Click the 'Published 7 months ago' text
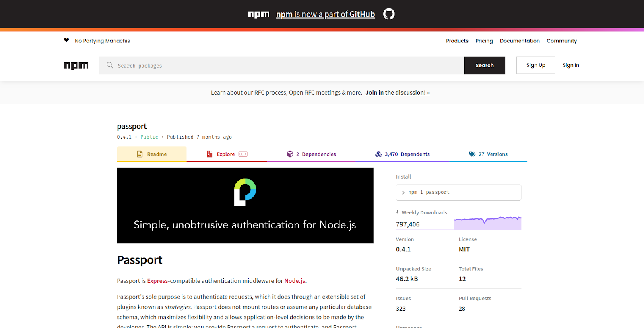This screenshot has height=328, width=644. tap(199, 137)
